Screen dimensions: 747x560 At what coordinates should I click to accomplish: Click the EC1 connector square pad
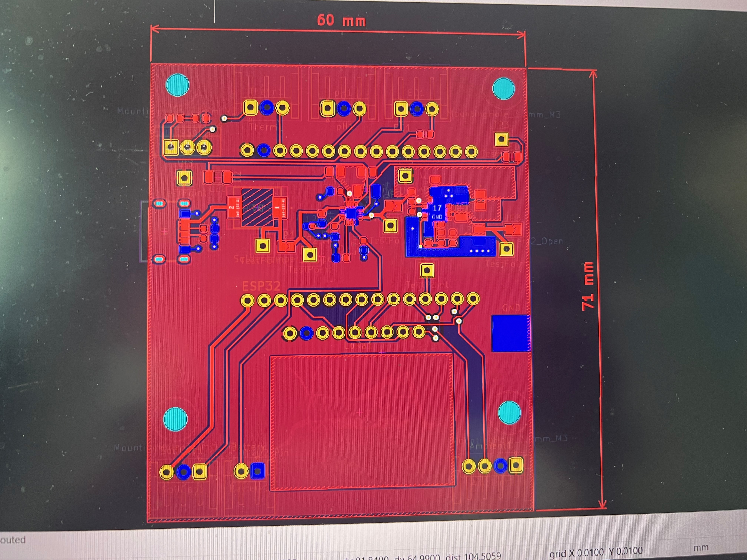coord(401,109)
